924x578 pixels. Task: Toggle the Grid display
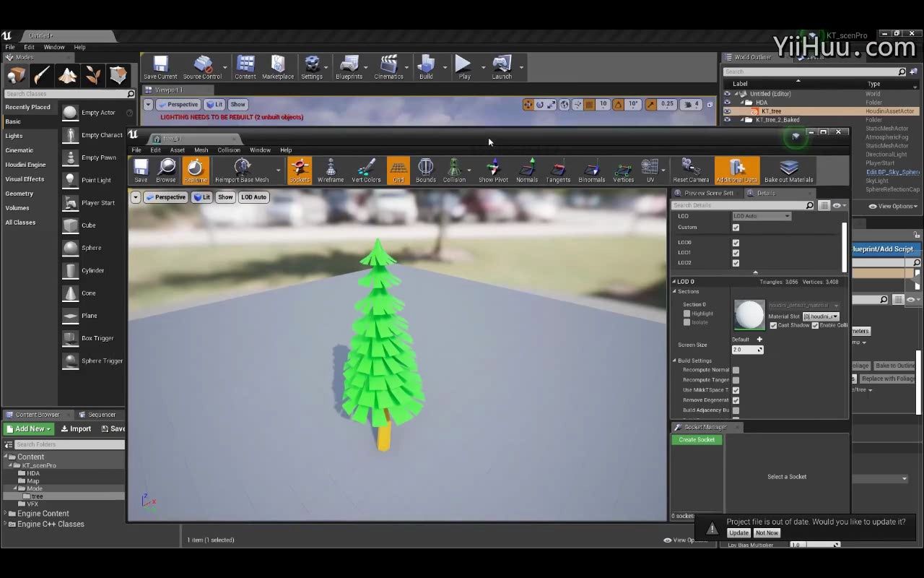(x=398, y=171)
